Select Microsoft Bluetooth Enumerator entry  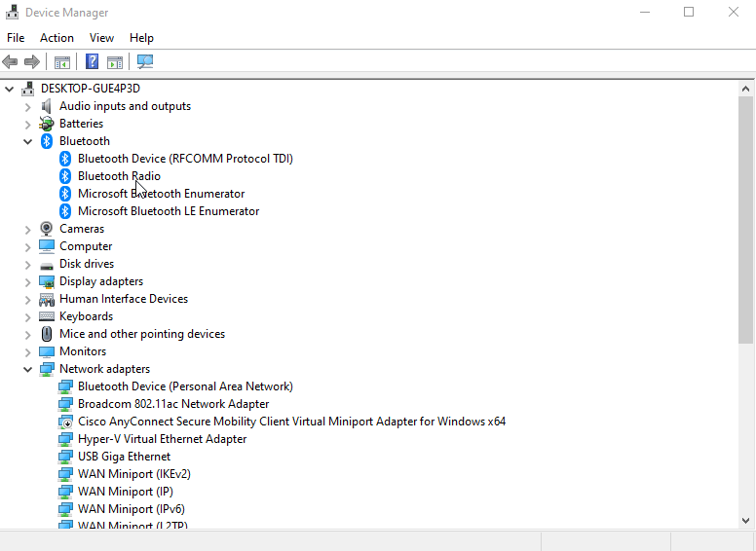162,194
